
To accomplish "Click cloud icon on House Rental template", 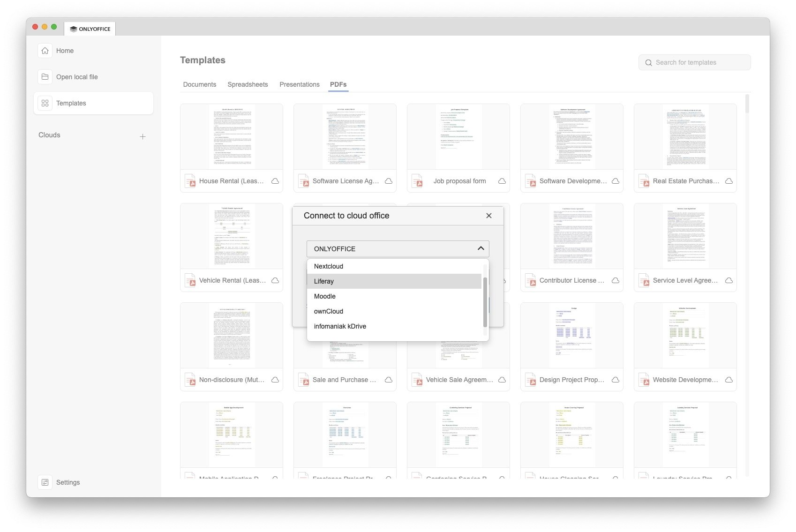I will (275, 181).
